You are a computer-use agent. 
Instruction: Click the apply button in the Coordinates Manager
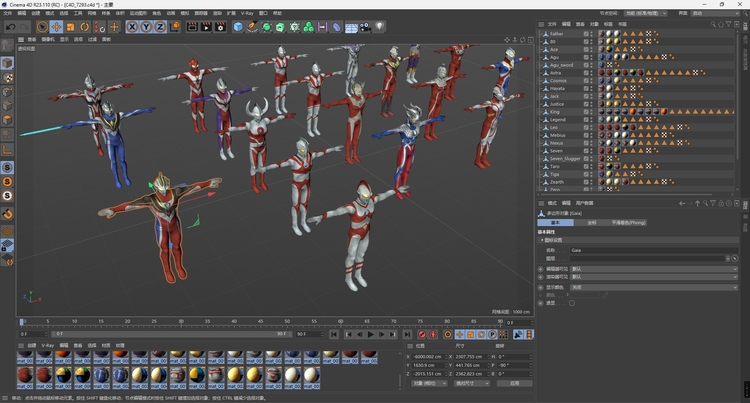point(514,383)
